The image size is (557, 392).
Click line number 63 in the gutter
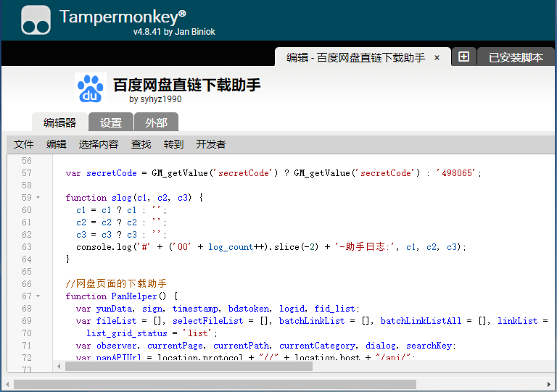[x=27, y=247]
